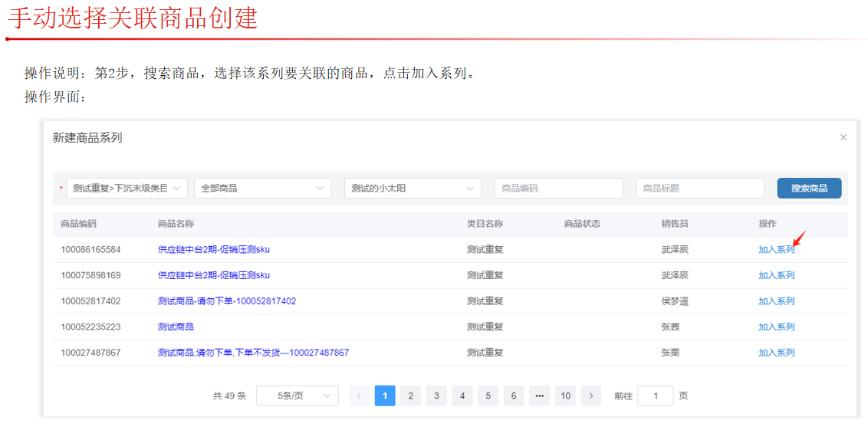868x427 pixels.
Task: Click 加入系列 for product 100086165584
Action: click(x=776, y=249)
